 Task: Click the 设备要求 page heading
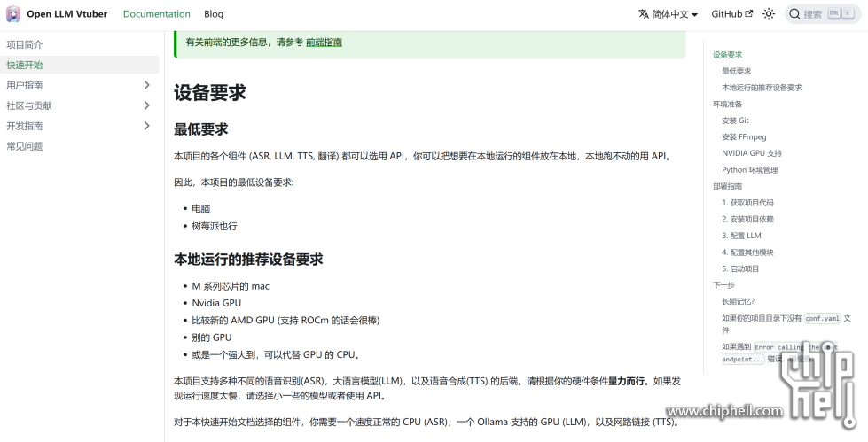pyautogui.click(x=210, y=92)
